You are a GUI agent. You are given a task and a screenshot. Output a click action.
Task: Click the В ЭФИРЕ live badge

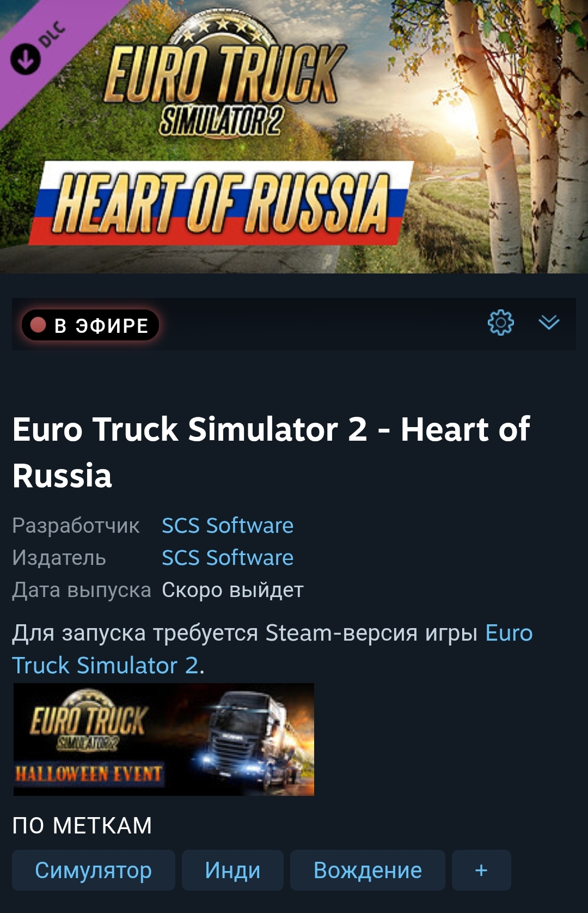(90, 325)
